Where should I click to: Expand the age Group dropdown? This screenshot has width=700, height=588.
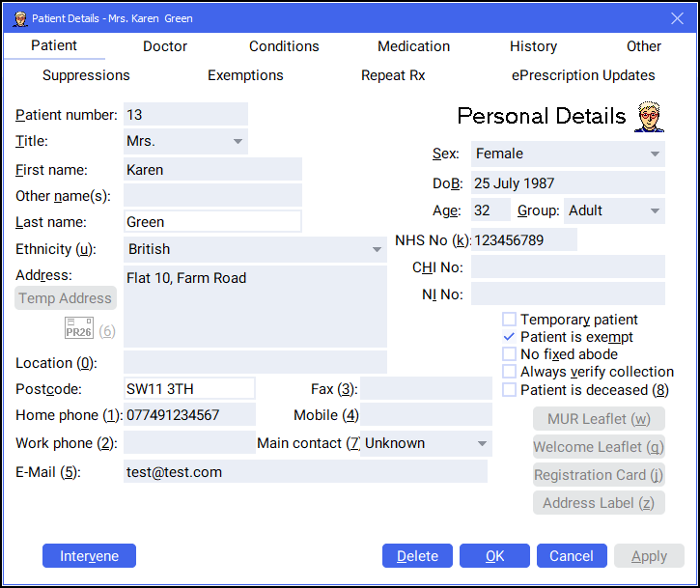coord(656,210)
